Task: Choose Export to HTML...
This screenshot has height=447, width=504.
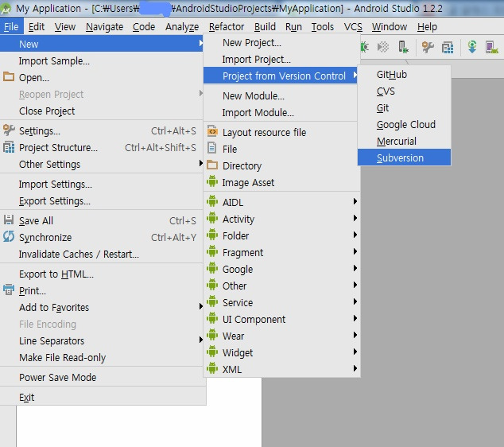Action: [103, 274]
